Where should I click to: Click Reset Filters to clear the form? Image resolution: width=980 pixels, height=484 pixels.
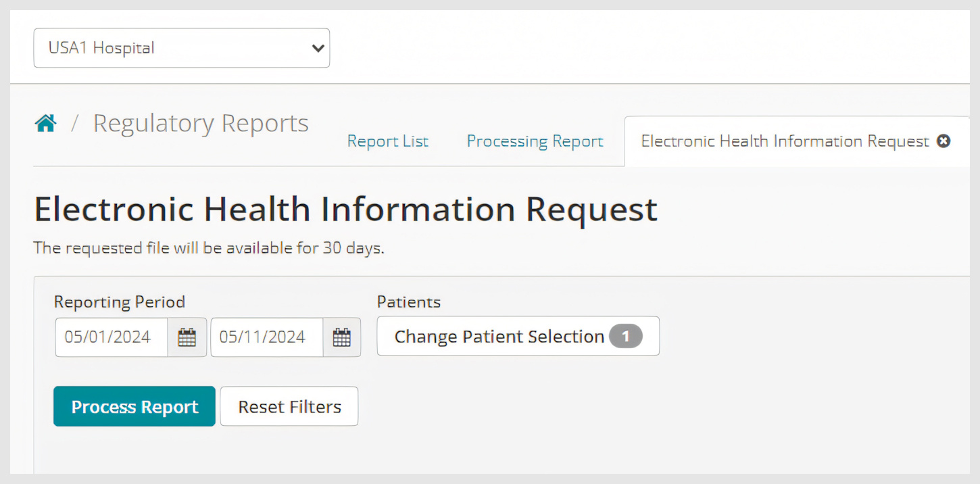(x=289, y=406)
